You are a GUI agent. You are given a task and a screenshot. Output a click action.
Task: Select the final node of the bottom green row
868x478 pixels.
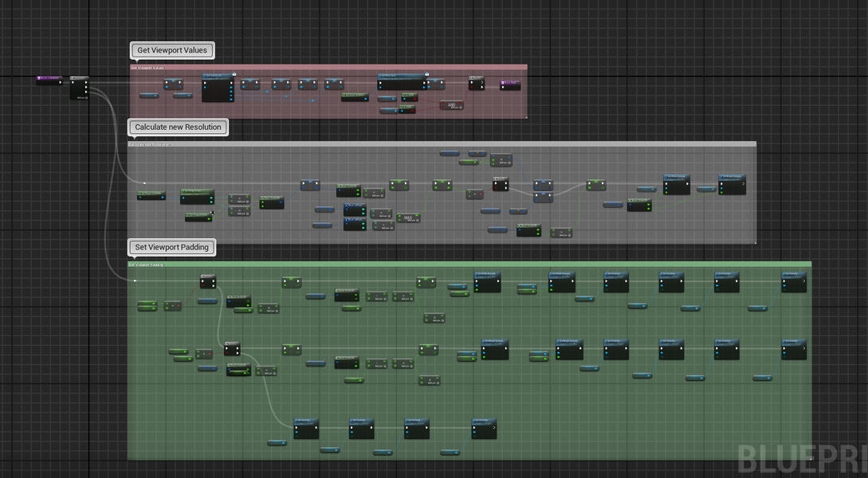484,429
